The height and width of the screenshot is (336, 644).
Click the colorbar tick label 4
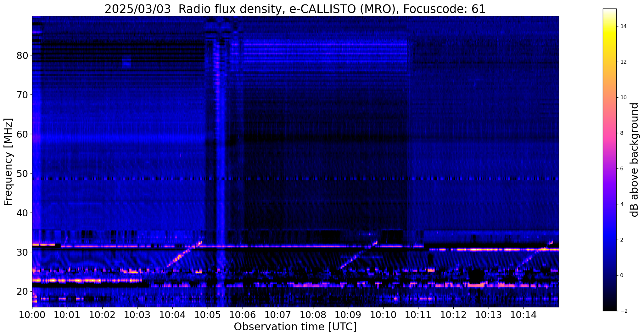[x=621, y=204]
